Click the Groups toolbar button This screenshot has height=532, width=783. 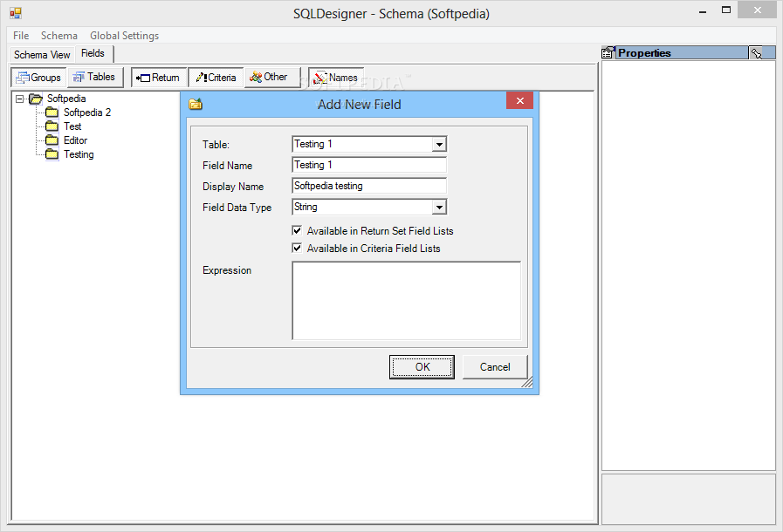(x=39, y=78)
